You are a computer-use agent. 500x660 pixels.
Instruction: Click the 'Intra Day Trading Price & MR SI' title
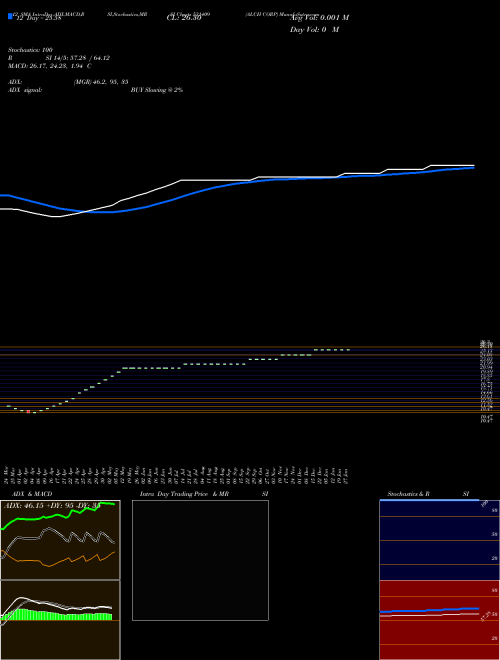pyautogui.click(x=204, y=494)
